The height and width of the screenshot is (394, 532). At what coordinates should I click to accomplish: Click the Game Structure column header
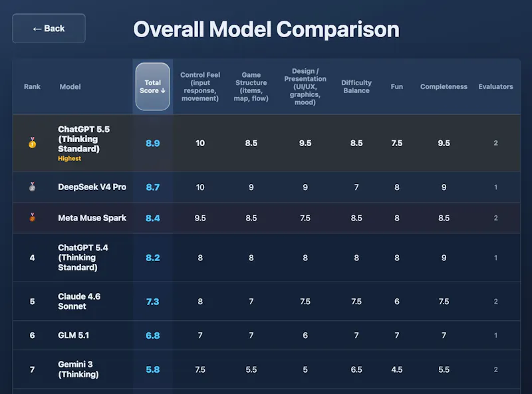click(251, 86)
